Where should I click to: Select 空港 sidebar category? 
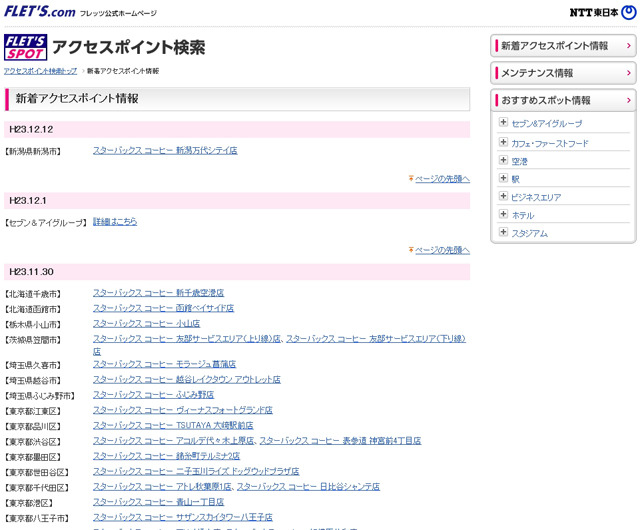520,161
